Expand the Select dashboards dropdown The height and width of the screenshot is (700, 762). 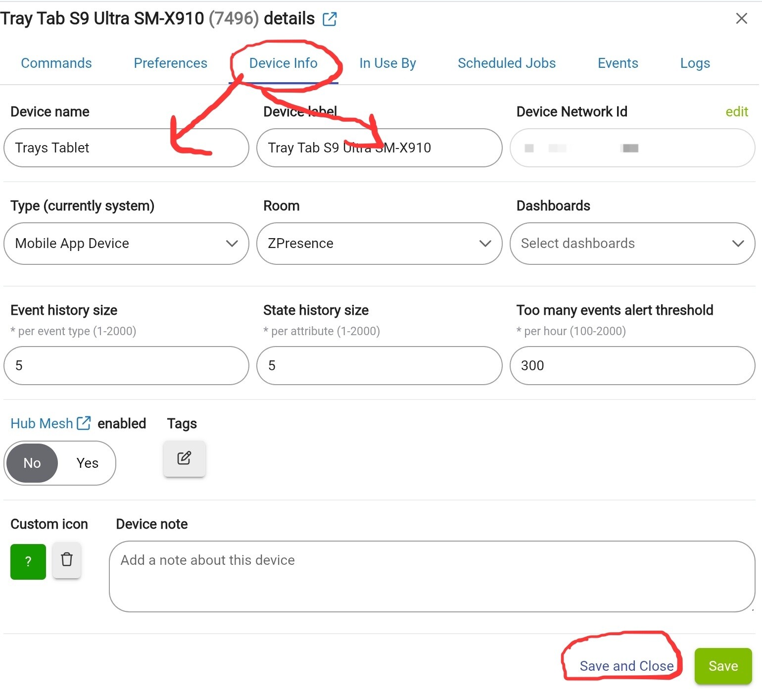(x=632, y=244)
